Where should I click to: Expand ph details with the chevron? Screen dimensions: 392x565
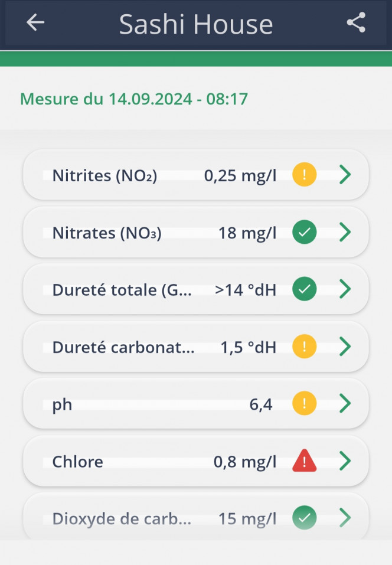click(345, 403)
